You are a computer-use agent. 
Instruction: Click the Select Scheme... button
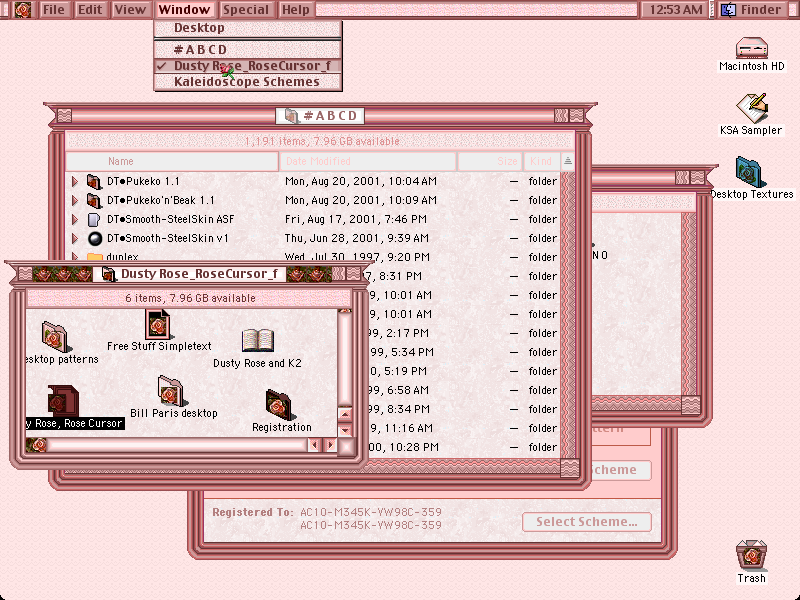[x=587, y=522]
